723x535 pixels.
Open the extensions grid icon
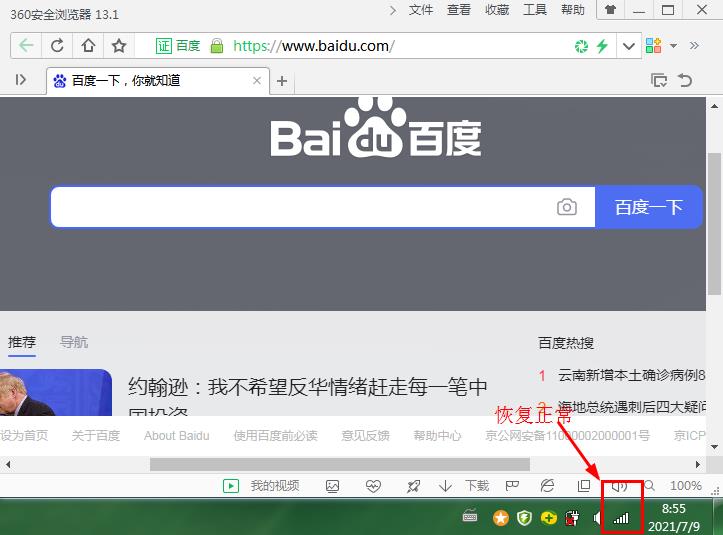[653, 46]
